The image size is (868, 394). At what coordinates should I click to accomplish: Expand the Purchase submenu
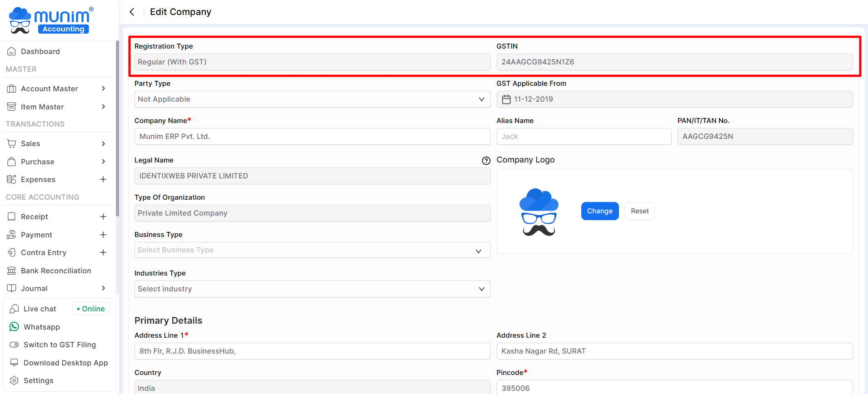click(104, 162)
